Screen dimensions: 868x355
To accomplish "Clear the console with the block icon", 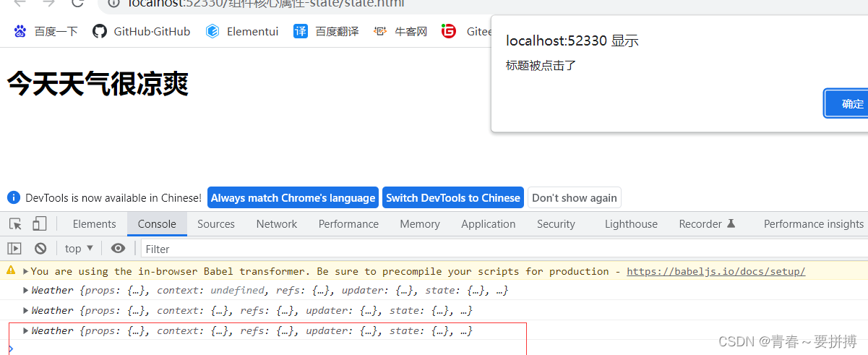I will (x=40, y=249).
